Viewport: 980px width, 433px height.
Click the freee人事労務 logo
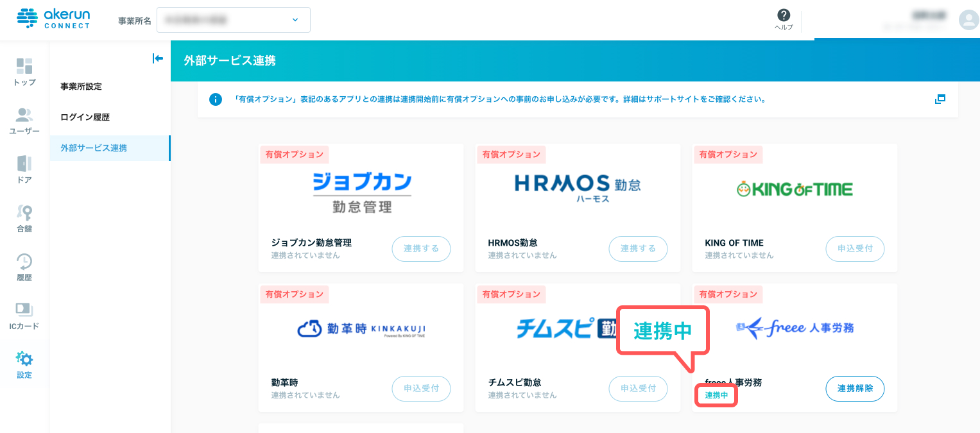795,328
